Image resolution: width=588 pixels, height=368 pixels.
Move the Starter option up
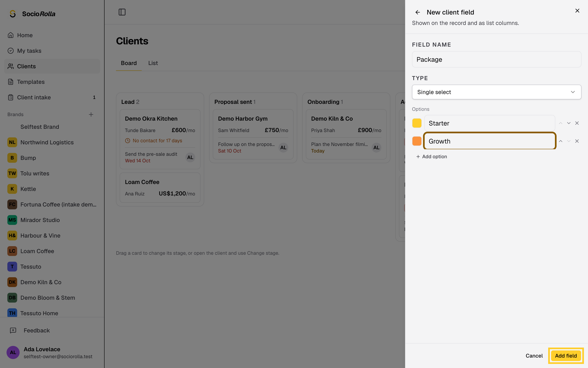(561, 123)
